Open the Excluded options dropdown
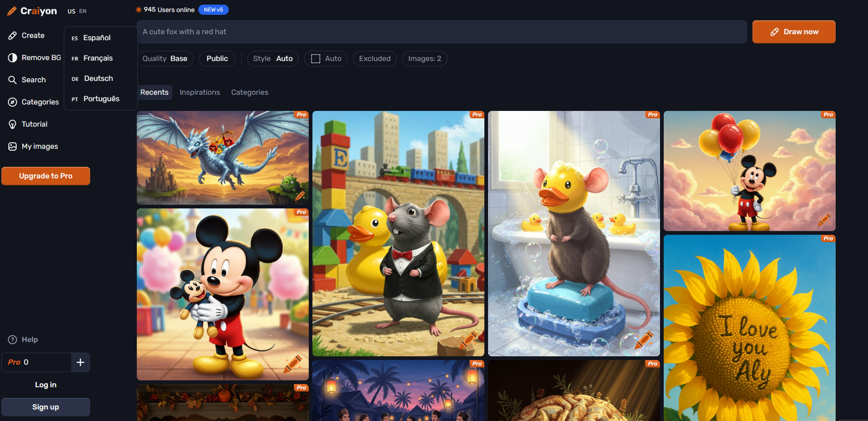 375,59
